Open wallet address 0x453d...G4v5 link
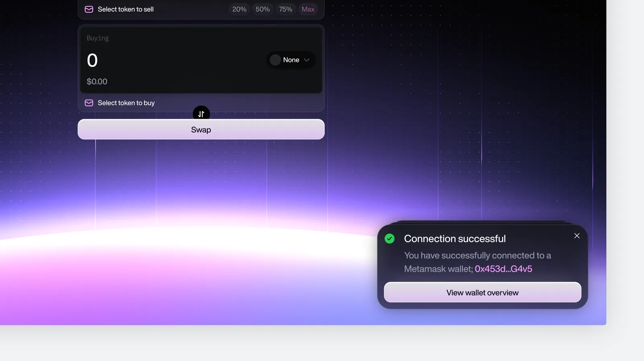 (504, 269)
